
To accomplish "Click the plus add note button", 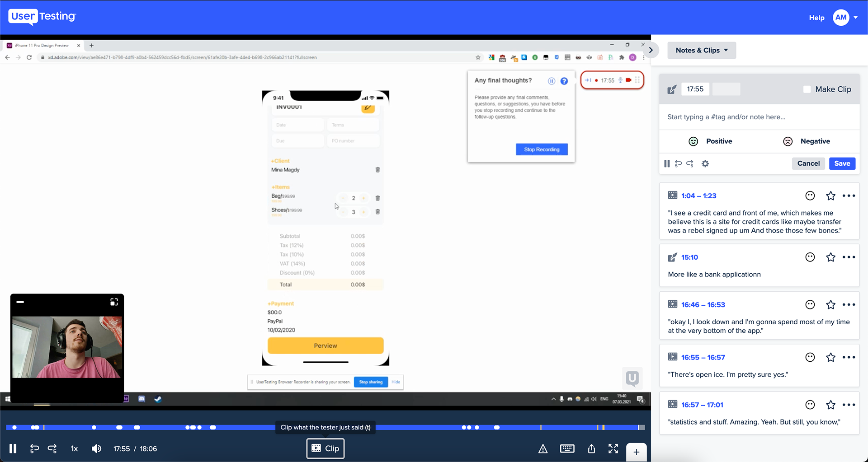I will 636,452.
